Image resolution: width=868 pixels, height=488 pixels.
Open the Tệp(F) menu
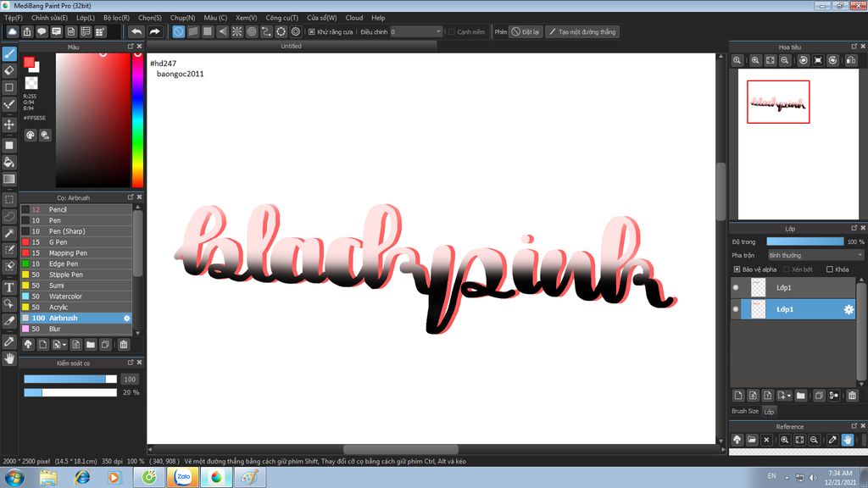14,18
